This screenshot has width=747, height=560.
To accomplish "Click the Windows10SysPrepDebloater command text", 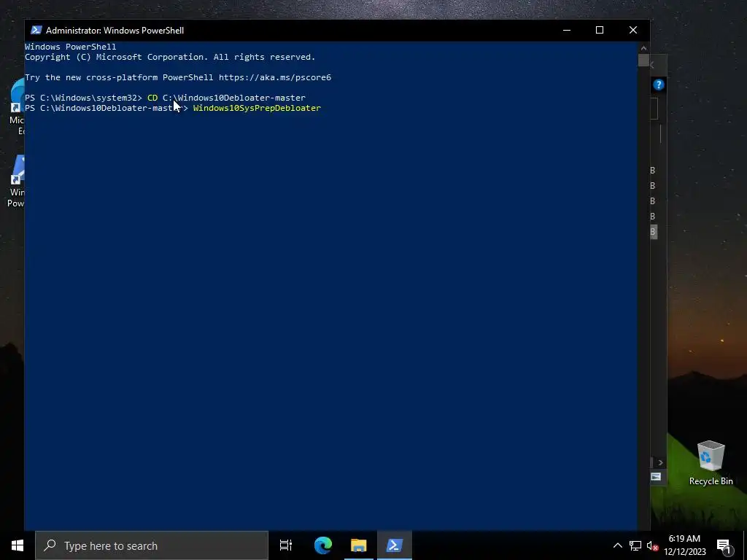I will (257, 108).
